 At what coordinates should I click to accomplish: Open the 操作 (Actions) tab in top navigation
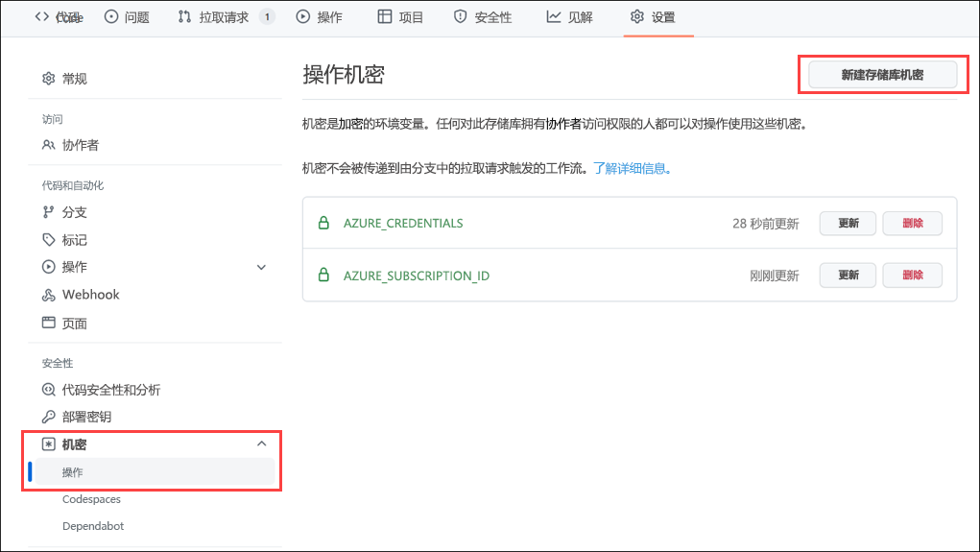tap(320, 17)
